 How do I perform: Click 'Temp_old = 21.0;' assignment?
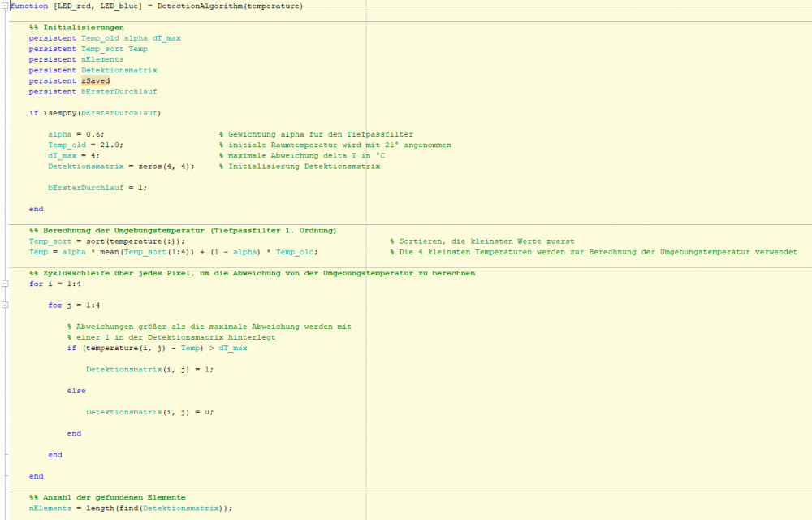pyautogui.click(x=85, y=145)
